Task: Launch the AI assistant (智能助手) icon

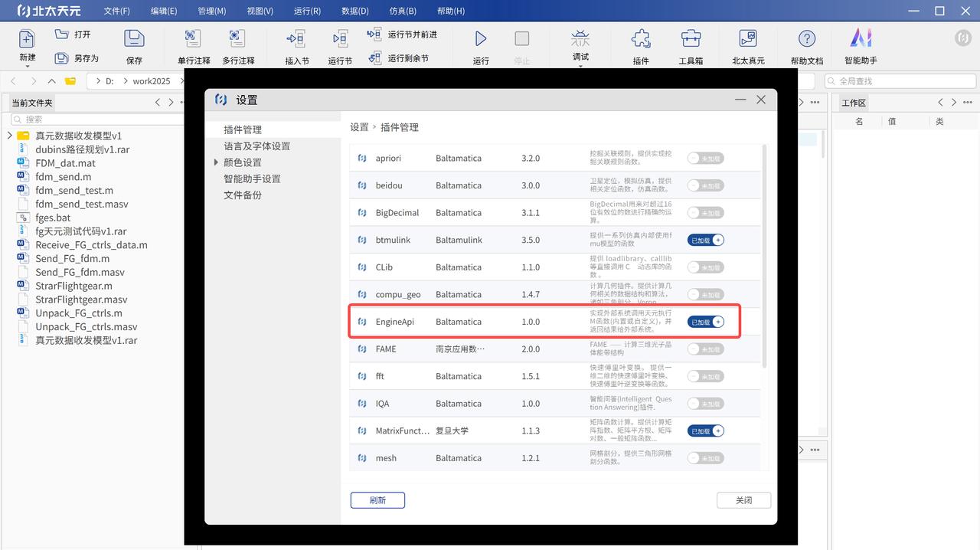Action: pos(861,38)
